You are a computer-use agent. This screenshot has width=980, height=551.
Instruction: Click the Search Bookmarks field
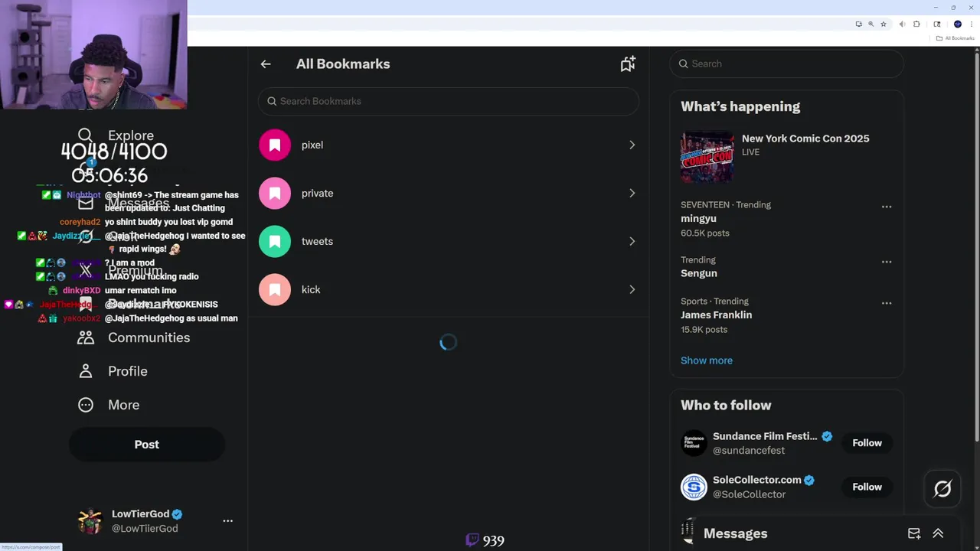tap(449, 101)
